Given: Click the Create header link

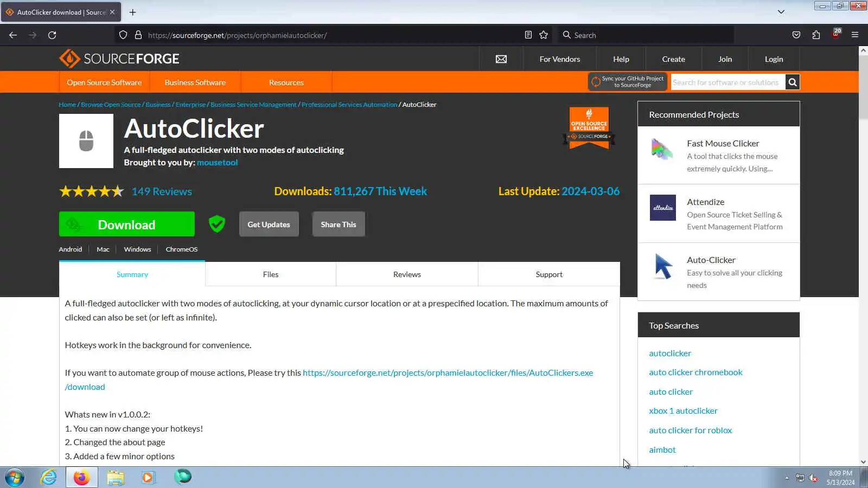Looking at the screenshot, I should (x=673, y=59).
